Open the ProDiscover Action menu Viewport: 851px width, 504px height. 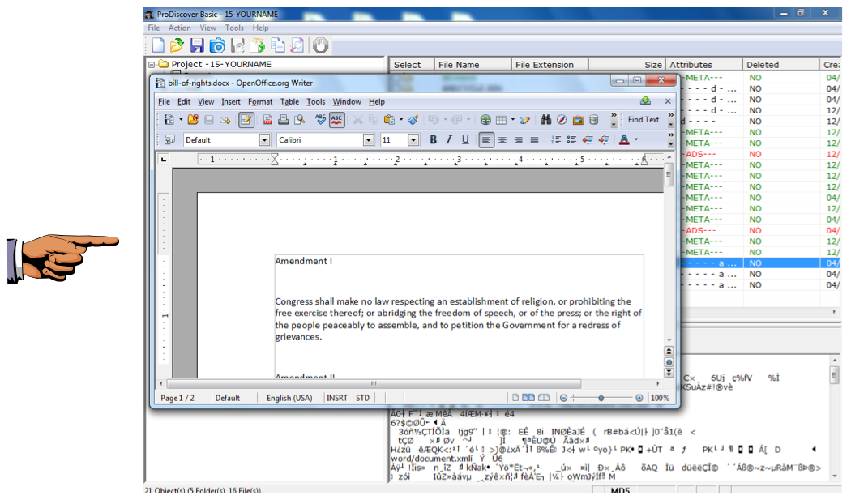coord(179,28)
